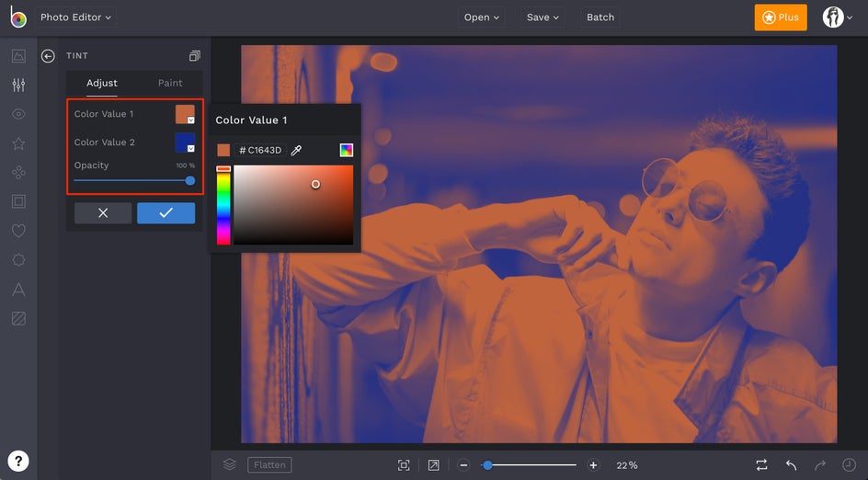The height and width of the screenshot is (480, 868).
Task: Open the Edit tools sliders icon in sidebar
Action: click(18, 86)
